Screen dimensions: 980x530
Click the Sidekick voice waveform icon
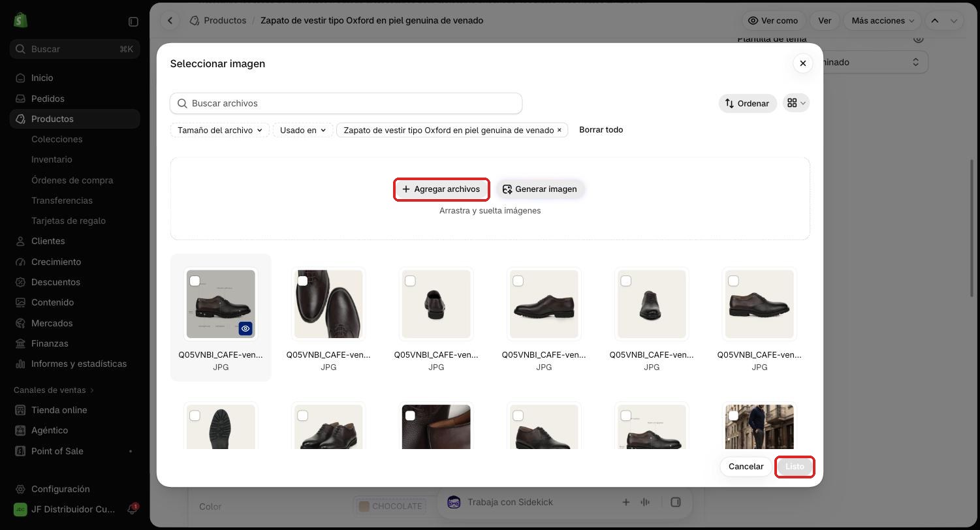[x=645, y=502]
